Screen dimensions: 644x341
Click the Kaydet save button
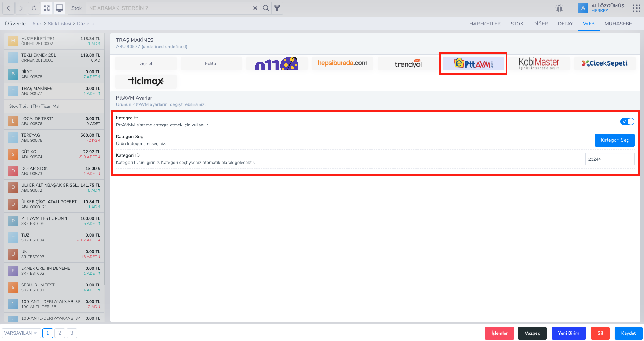pos(628,333)
